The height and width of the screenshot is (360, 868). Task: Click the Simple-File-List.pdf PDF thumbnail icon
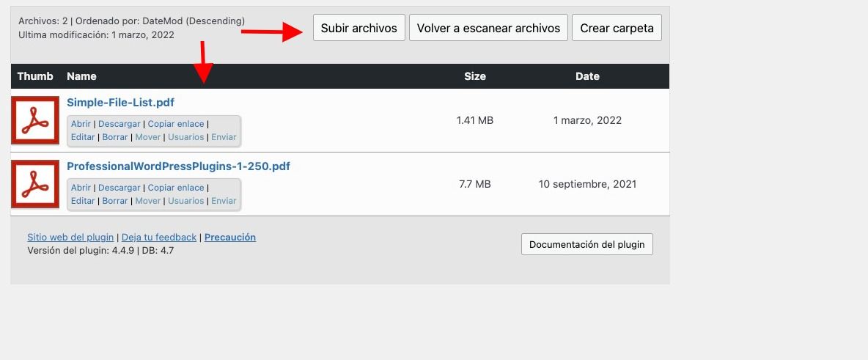coord(35,120)
